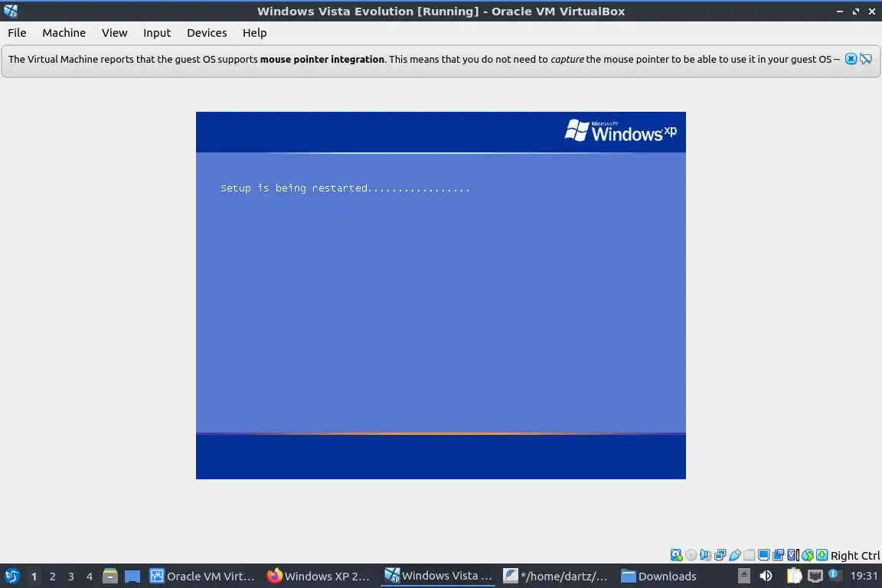Open the File menu

point(17,33)
